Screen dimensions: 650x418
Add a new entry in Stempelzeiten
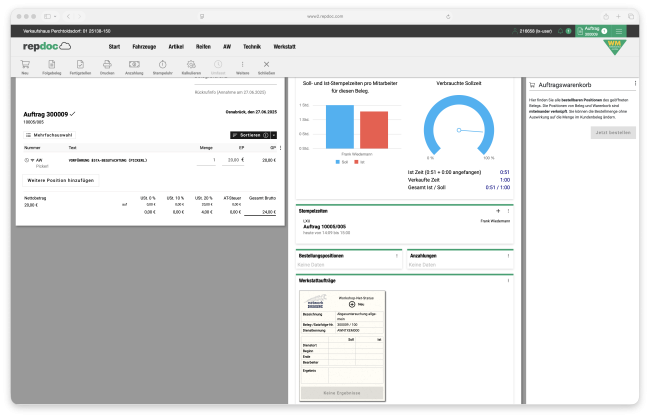click(x=499, y=211)
